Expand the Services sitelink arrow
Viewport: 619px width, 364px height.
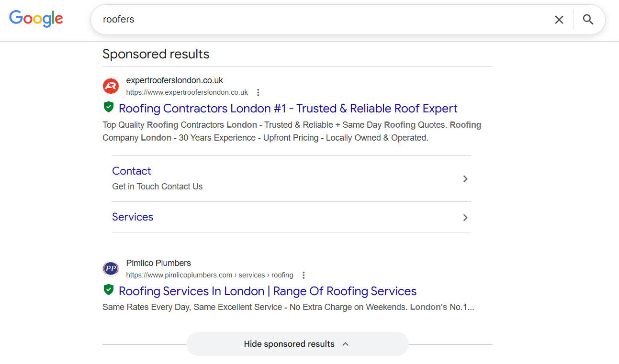tap(465, 218)
